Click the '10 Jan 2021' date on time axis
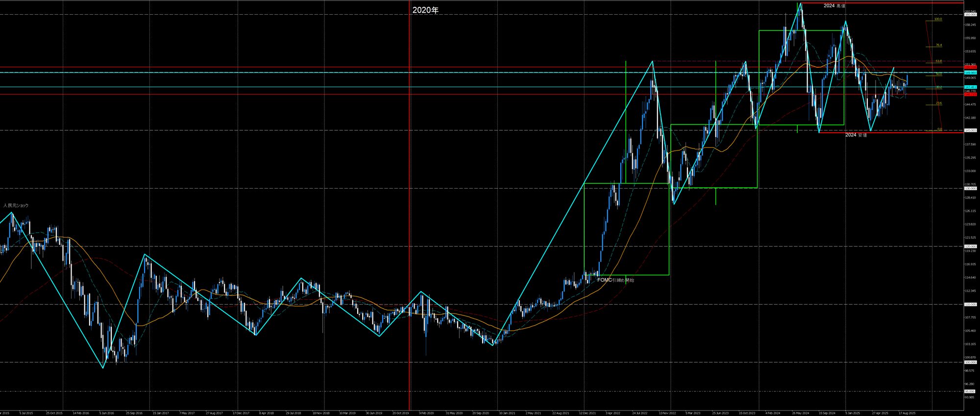This screenshot has height=416, width=980. click(507, 413)
